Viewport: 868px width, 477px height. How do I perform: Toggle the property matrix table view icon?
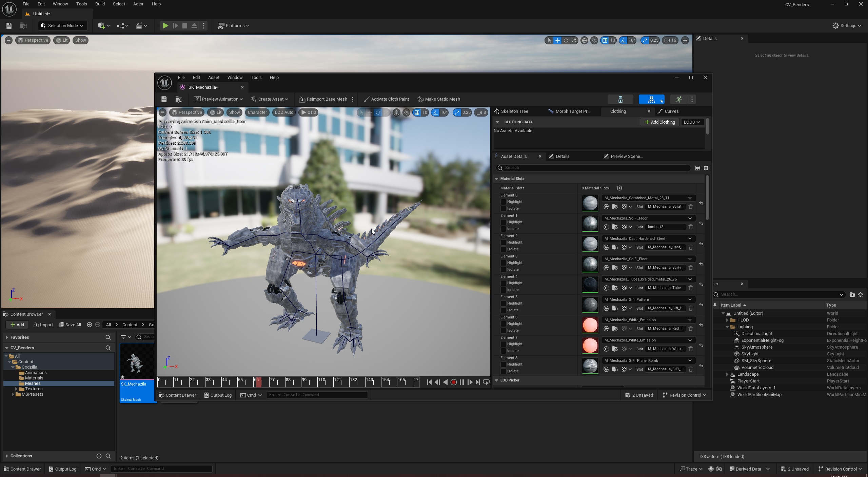[x=697, y=168]
